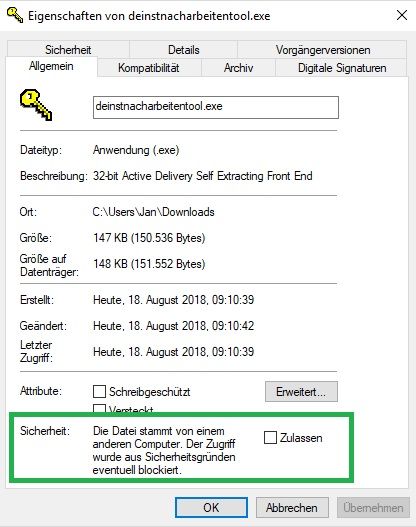Click the key icon in the title bar

pyautogui.click(x=15, y=15)
